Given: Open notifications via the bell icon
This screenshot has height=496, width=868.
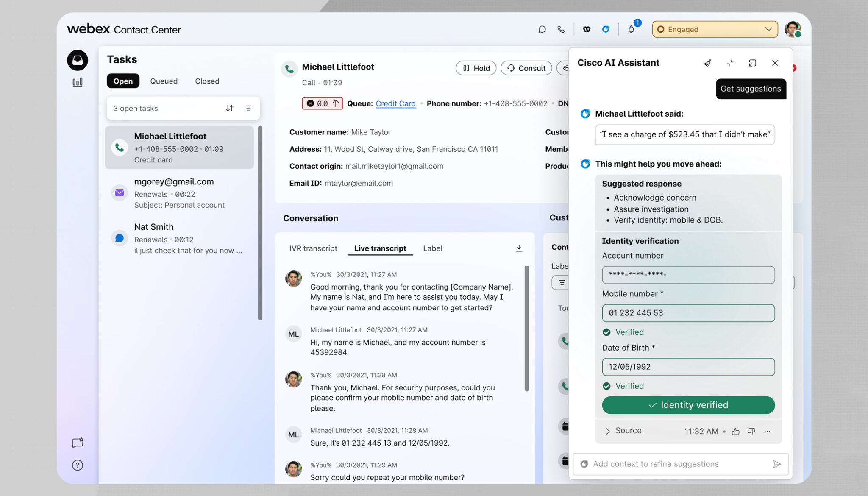Looking at the screenshot, I should (x=631, y=29).
